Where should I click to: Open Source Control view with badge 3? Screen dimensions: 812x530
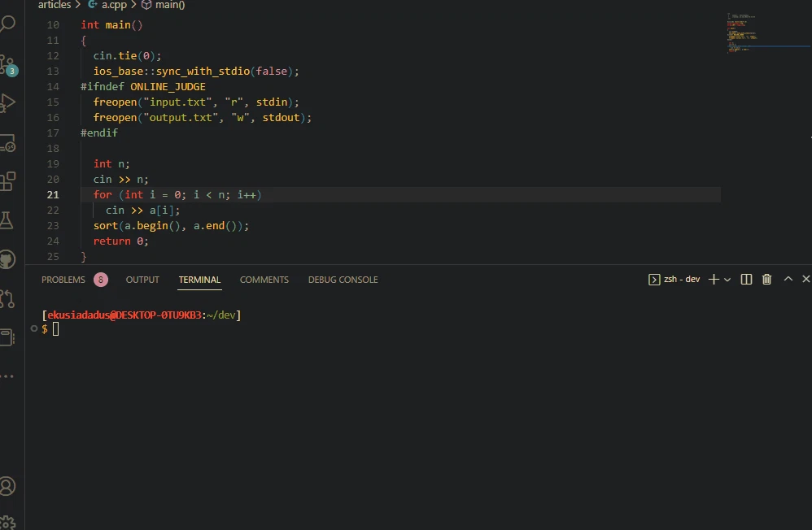tap(8, 65)
